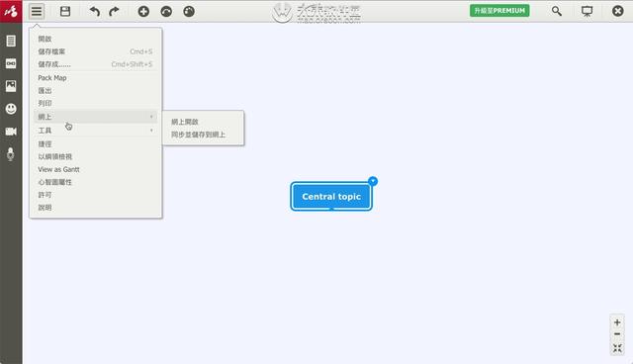The width and height of the screenshot is (633, 364).
Task: Open the search magnifier icon
Action: (x=557, y=11)
